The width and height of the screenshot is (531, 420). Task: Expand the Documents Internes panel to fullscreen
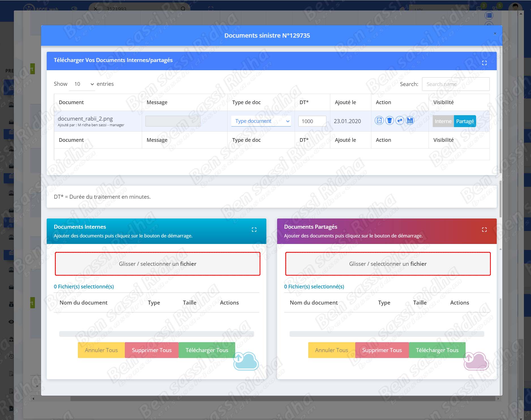click(x=254, y=230)
